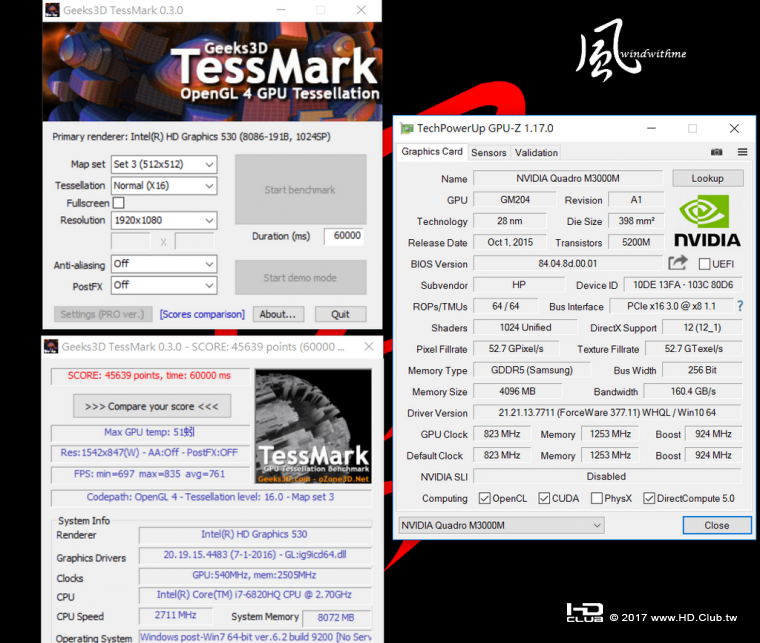Click the CPU Speed 2711 MHz field

click(x=175, y=615)
